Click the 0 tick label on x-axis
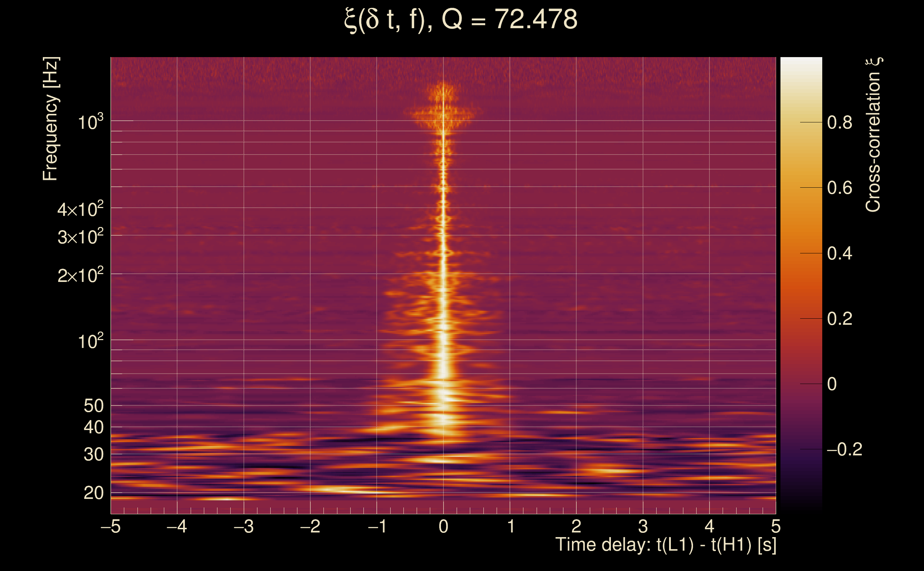Screen dimensions: 924x571 [x=443, y=526]
